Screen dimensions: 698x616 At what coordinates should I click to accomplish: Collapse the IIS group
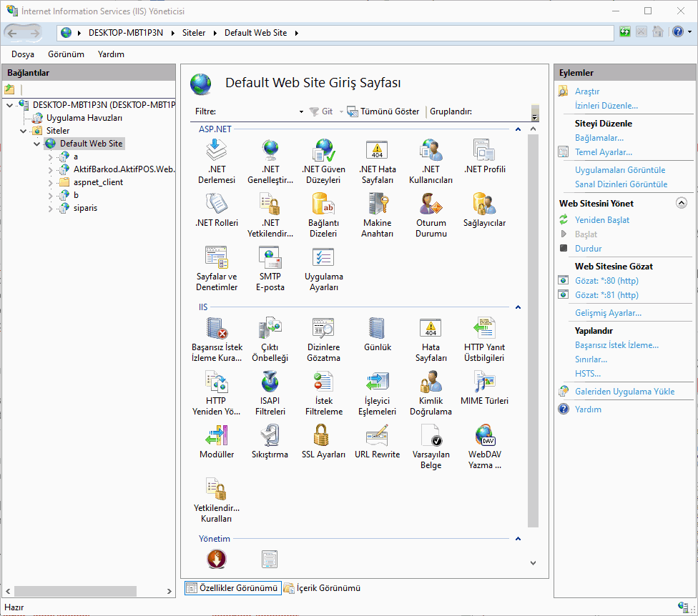[x=518, y=307]
